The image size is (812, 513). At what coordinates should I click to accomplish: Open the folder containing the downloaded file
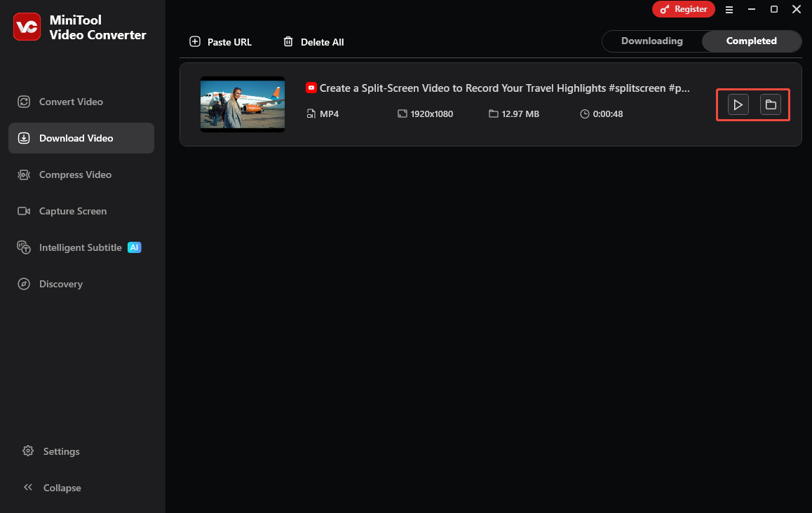771,104
